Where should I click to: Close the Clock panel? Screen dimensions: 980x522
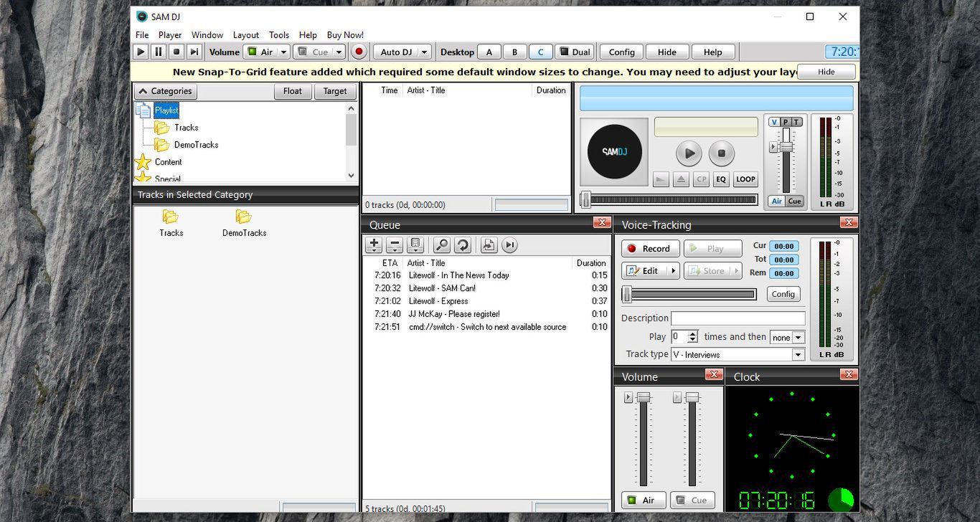tap(849, 375)
